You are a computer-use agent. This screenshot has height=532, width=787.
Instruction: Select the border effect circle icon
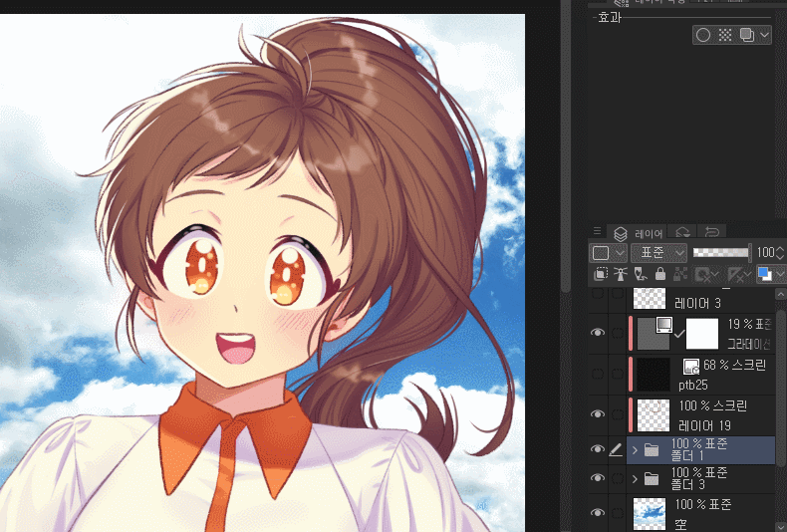pyautogui.click(x=703, y=35)
